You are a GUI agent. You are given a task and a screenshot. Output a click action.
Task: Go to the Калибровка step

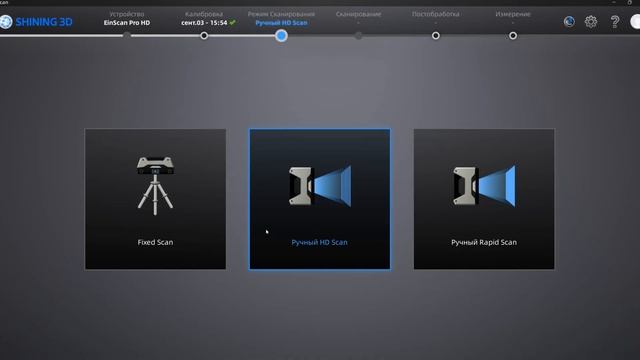[x=204, y=14]
